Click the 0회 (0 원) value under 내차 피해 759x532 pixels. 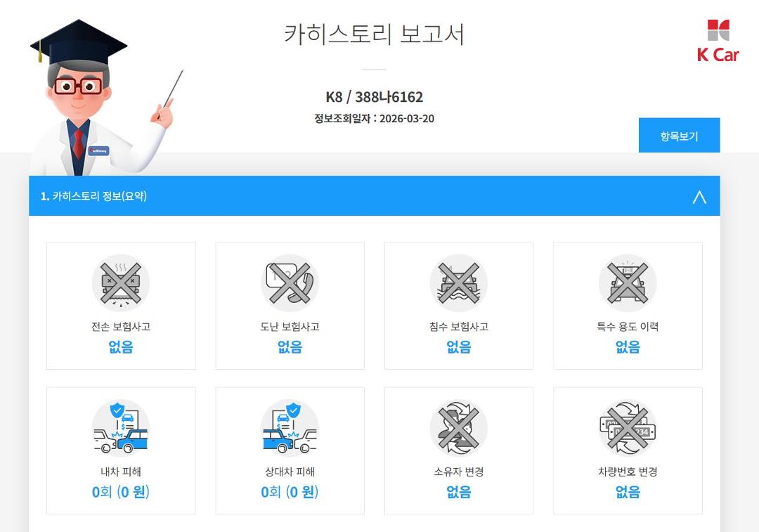pos(121,492)
